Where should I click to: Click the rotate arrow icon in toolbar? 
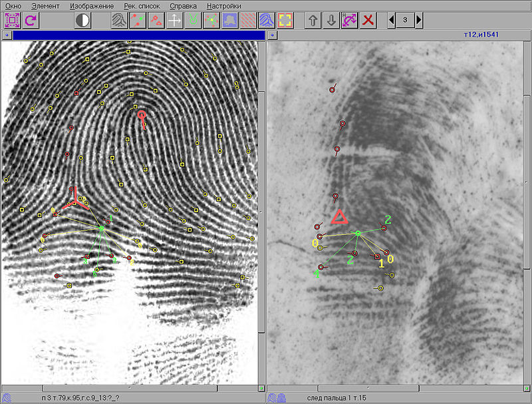pos(31,20)
